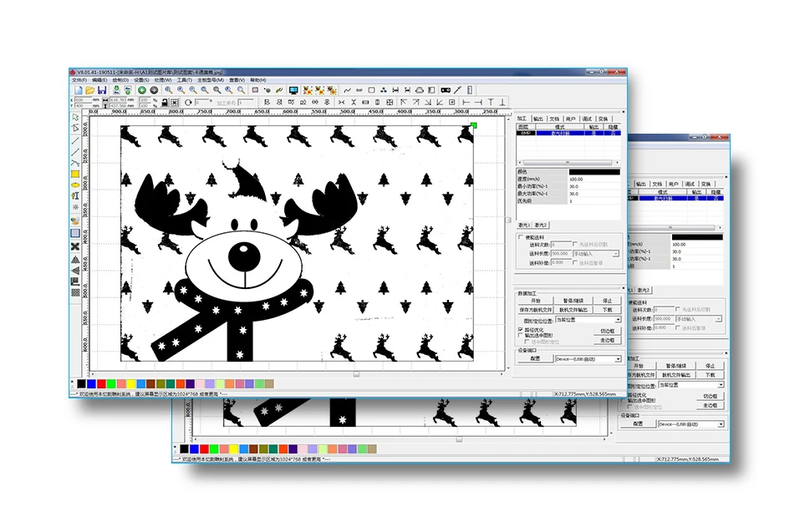Open Device USB dropdown in back window
This screenshot has width=800, height=532.
click(691, 424)
